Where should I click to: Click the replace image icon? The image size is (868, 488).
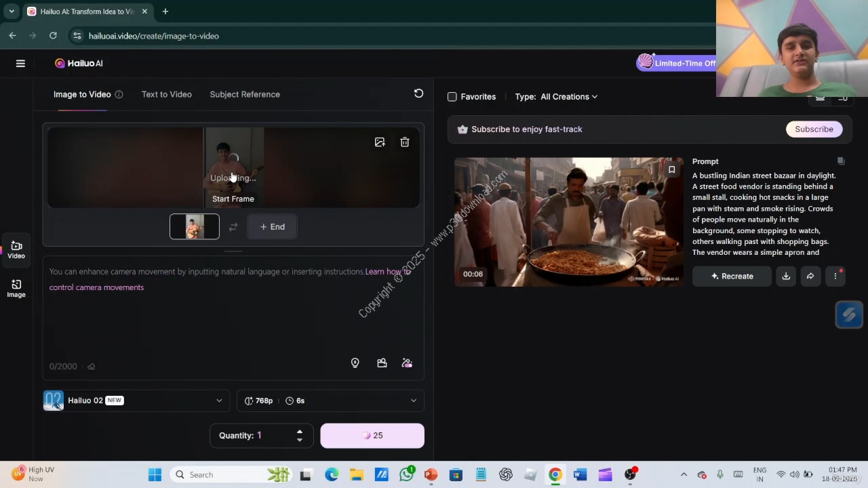(380, 142)
